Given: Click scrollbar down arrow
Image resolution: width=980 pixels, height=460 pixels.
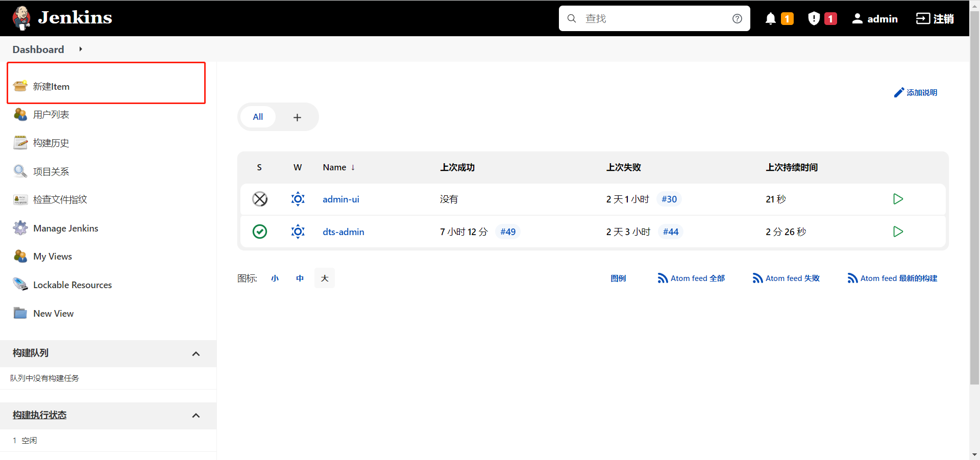Looking at the screenshot, I should pos(975,454).
